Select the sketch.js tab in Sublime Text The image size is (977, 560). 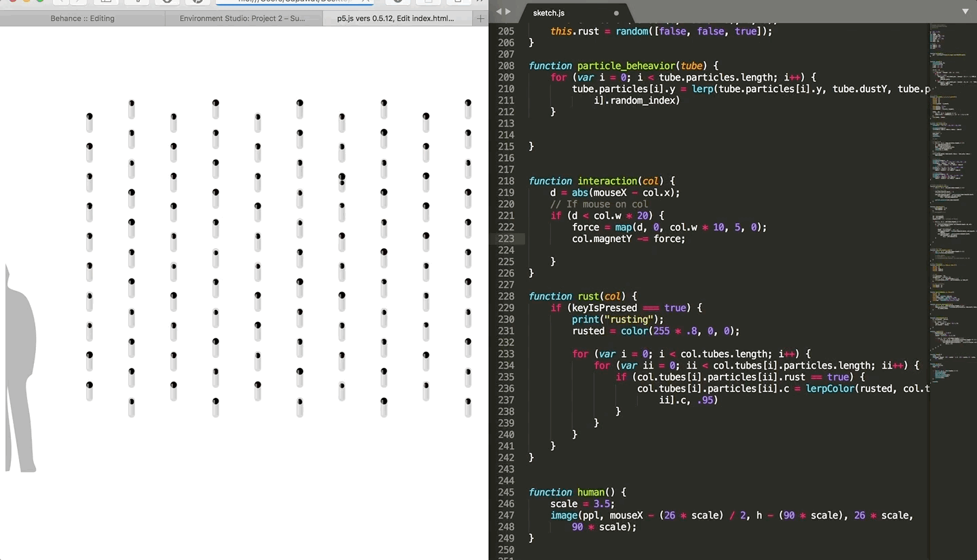(549, 13)
